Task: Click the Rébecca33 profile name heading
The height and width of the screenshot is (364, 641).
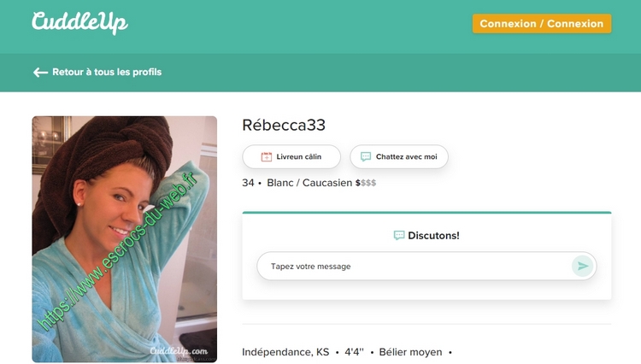Action: [x=284, y=126]
